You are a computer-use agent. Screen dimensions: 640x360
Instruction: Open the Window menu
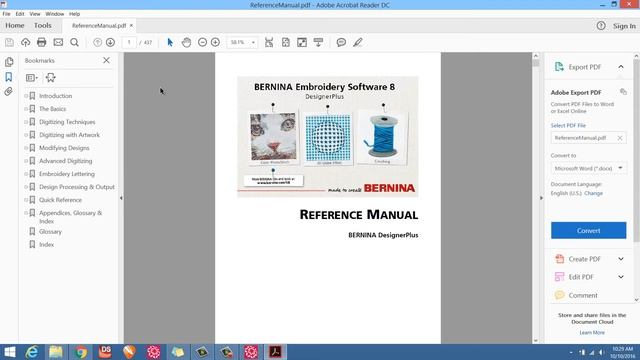pyautogui.click(x=54, y=14)
